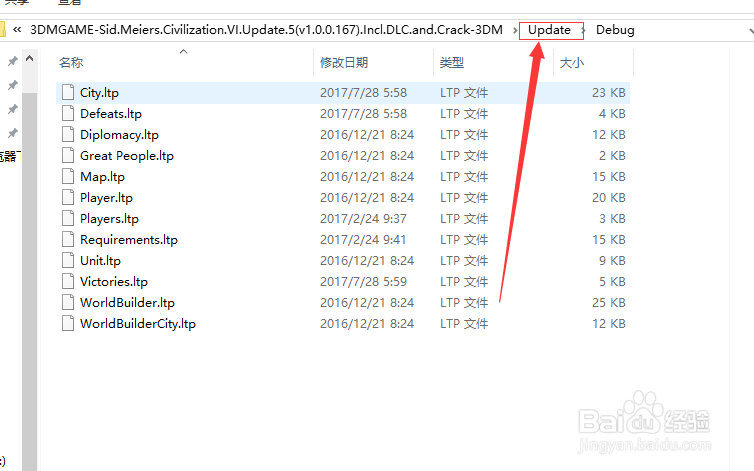This screenshot has width=754, height=471.
Task: Click date 2017/7/28 5:58 of City.ltp
Action: tap(364, 93)
